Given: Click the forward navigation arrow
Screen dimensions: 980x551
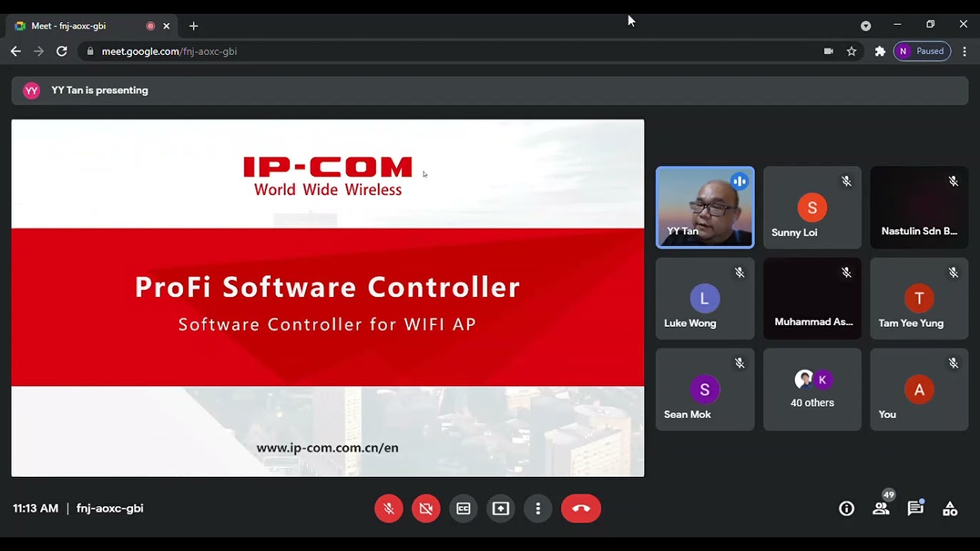Looking at the screenshot, I should pyautogui.click(x=39, y=51).
